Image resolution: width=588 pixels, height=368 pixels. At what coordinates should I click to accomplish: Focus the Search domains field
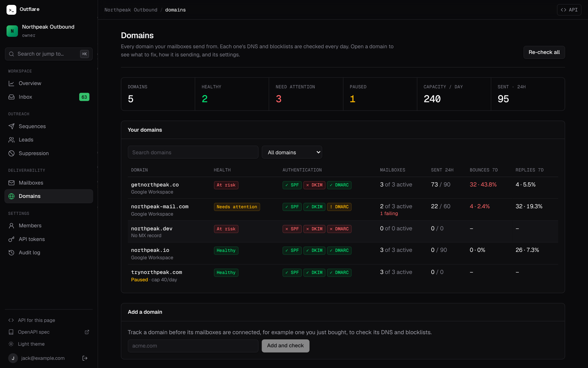tap(193, 152)
